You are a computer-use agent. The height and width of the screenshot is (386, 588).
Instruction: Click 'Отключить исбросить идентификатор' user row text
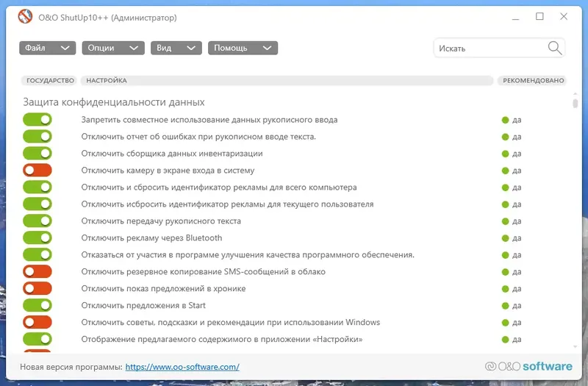[x=227, y=204]
